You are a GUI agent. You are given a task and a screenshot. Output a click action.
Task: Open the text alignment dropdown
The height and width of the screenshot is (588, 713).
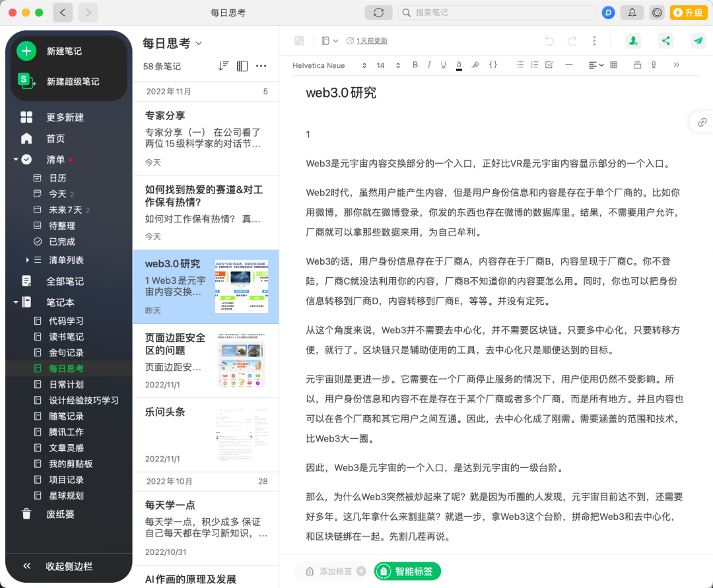click(x=595, y=65)
